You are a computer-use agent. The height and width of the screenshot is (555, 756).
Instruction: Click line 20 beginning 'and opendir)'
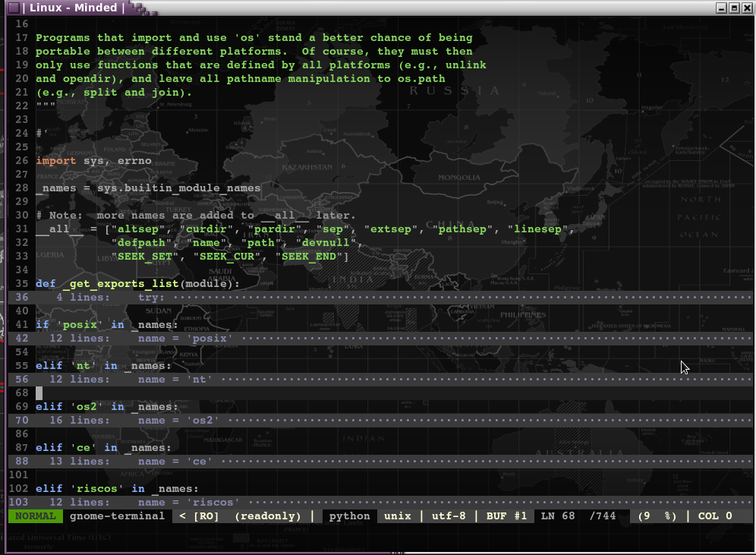(x=240, y=79)
